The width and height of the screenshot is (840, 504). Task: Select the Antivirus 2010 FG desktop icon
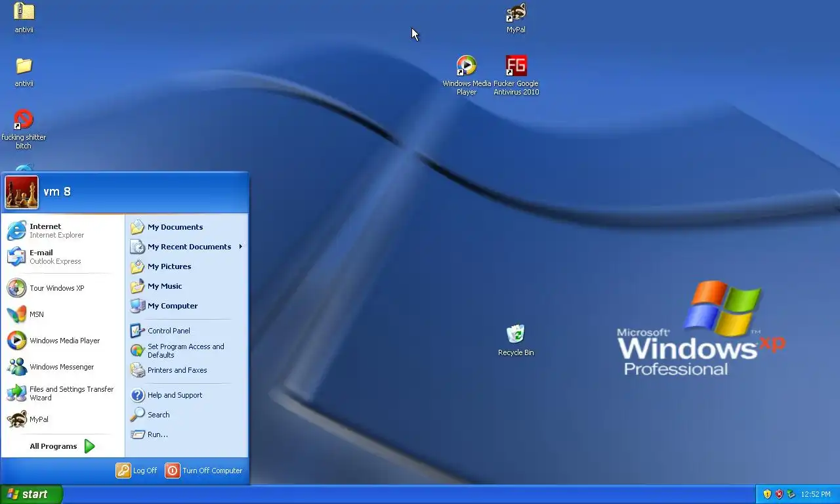click(516, 75)
